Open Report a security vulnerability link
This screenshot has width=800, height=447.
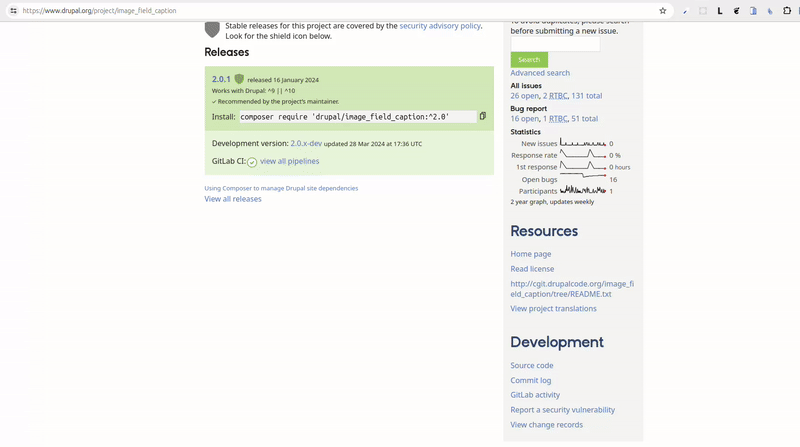tap(562, 410)
